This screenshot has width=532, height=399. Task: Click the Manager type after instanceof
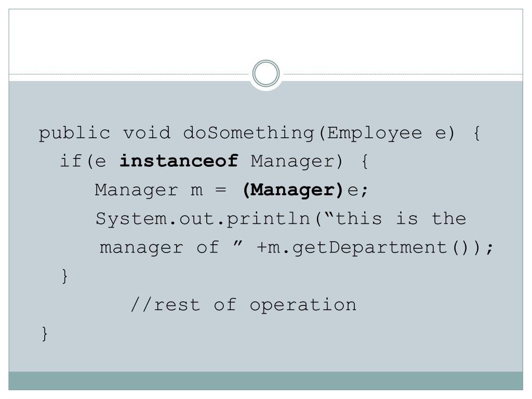click(297, 161)
